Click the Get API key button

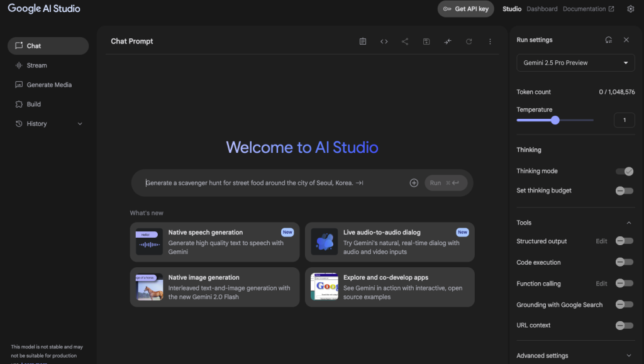point(466,9)
